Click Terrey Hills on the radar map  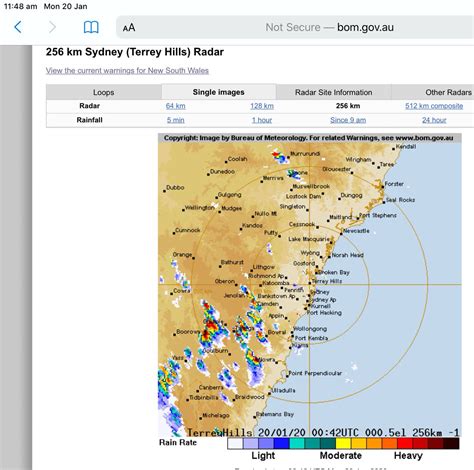click(x=327, y=281)
